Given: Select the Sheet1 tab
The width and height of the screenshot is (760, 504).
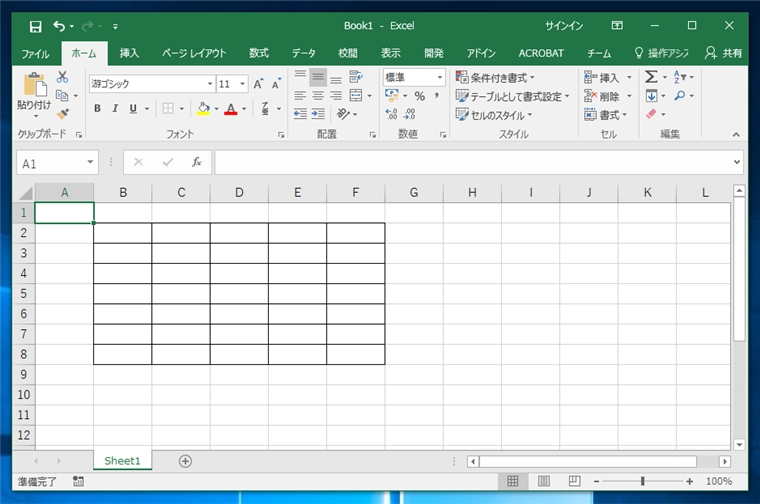Looking at the screenshot, I should [x=122, y=461].
